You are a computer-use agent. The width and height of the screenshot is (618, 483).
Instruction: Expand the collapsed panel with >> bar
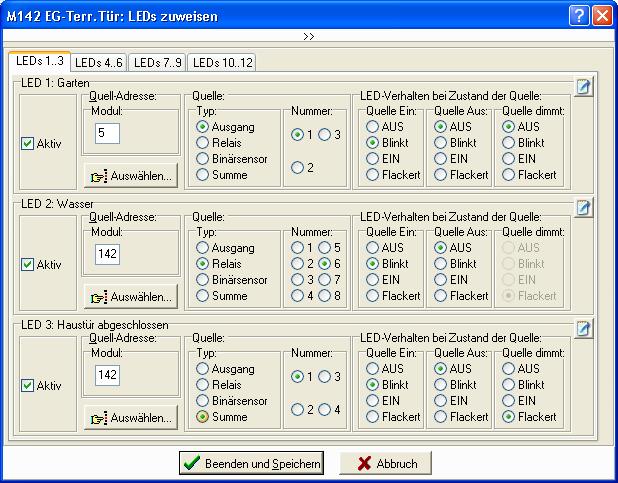click(309, 36)
